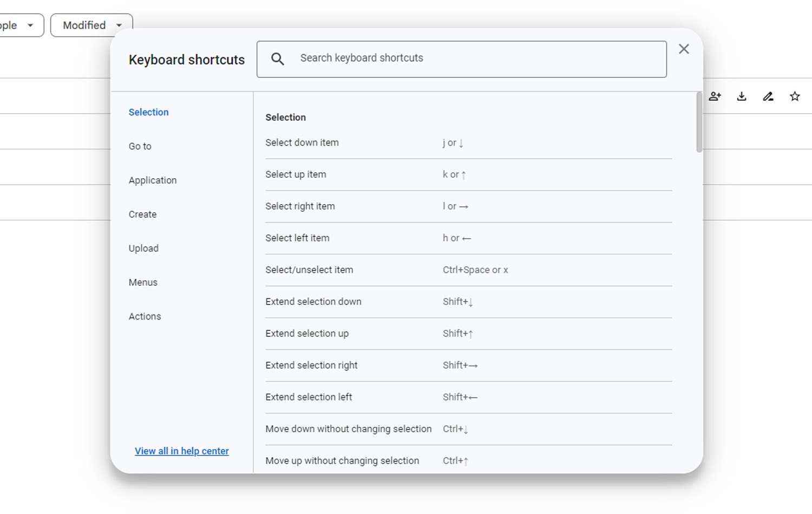Switch to the Go to shortcuts section

(140, 146)
